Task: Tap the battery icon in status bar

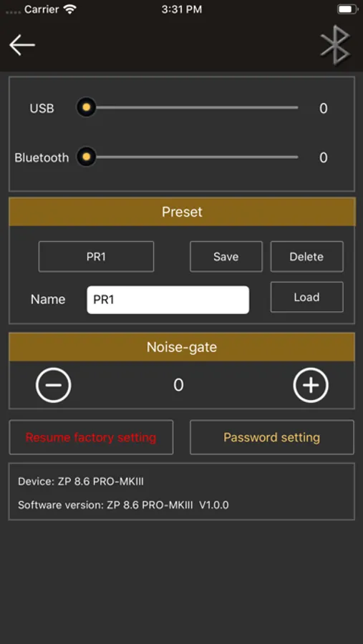Action: click(346, 9)
